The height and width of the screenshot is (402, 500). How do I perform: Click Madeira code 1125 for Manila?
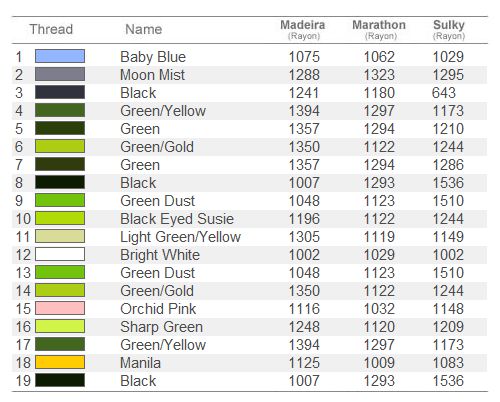point(304,363)
